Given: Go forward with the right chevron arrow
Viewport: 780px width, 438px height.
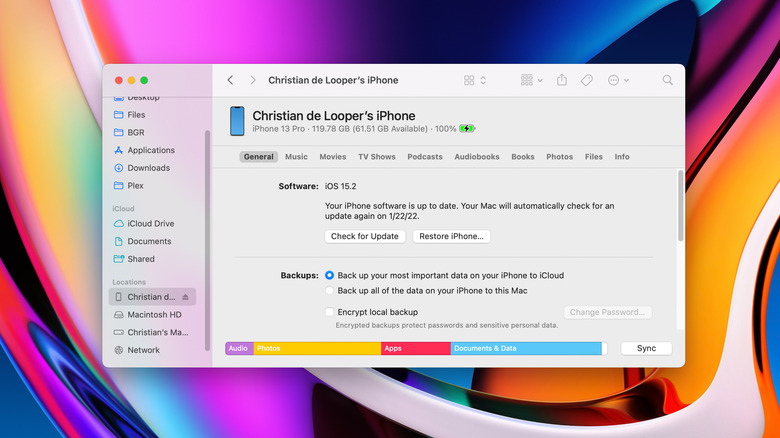Looking at the screenshot, I should click(253, 80).
